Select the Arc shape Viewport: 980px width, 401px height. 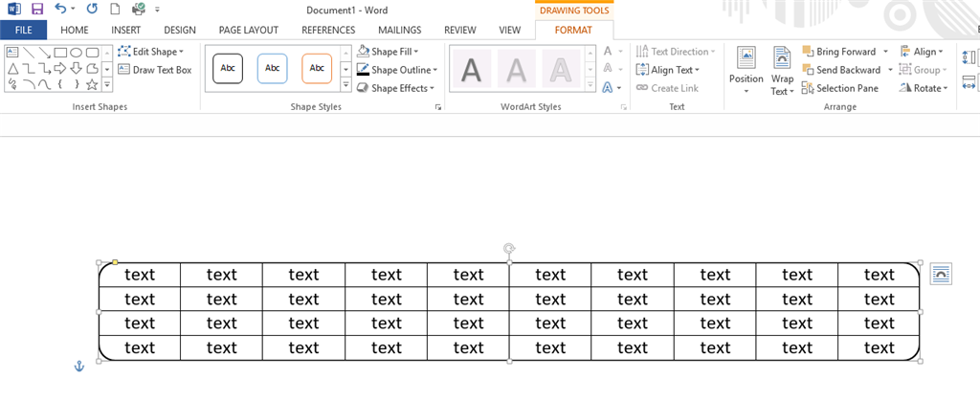point(28,83)
